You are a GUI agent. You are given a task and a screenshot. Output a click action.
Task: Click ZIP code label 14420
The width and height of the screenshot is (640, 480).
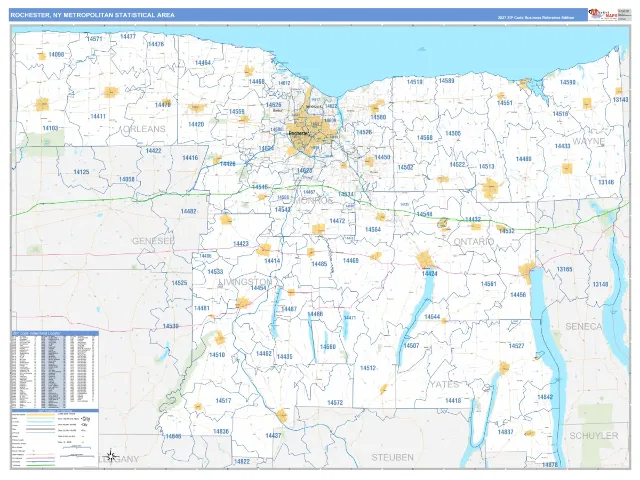point(196,124)
